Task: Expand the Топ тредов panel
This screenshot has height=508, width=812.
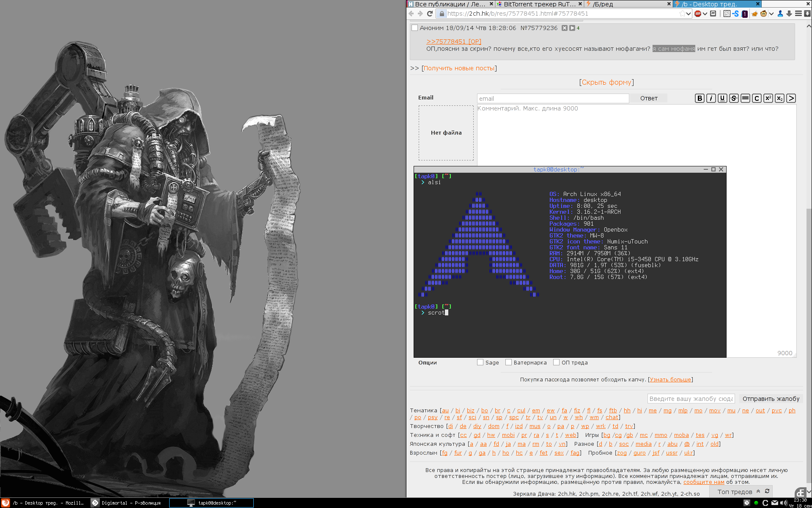Action: point(758,491)
